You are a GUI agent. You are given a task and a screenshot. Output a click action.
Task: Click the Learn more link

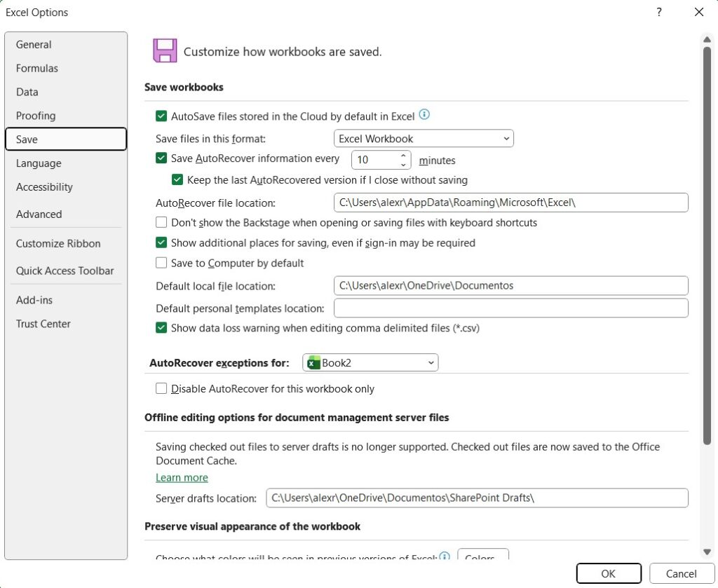point(182,477)
